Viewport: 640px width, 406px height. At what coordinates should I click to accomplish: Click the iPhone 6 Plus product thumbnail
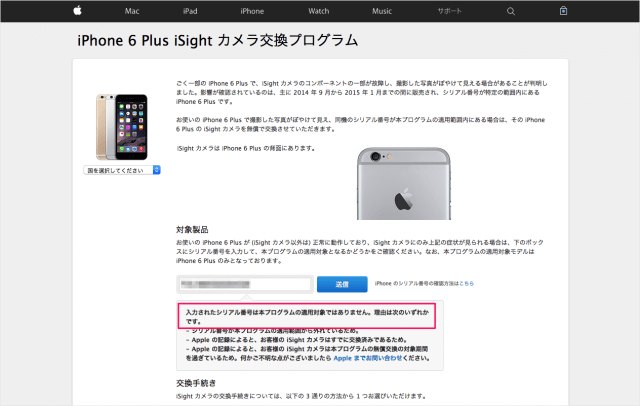[122, 127]
